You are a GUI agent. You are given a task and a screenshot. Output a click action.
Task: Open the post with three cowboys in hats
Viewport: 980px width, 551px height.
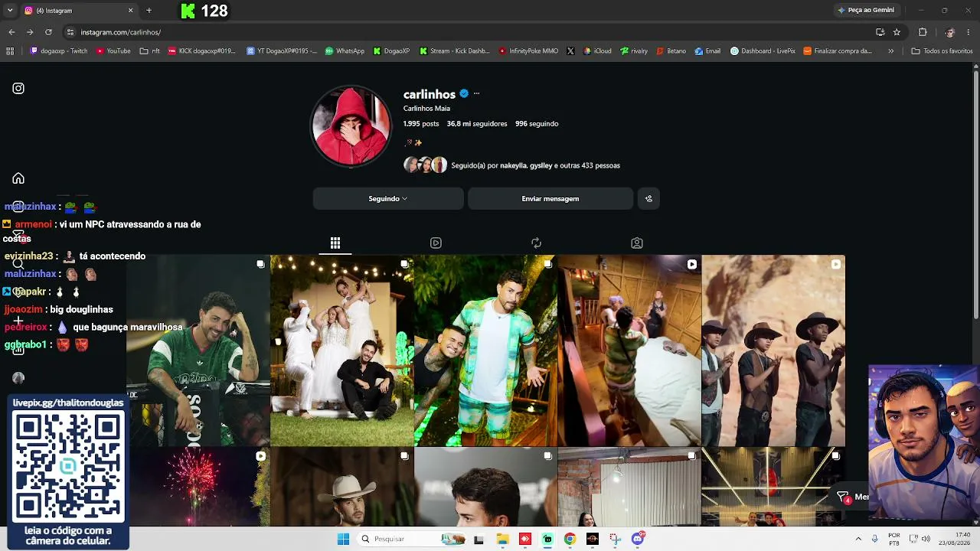tap(773, 350)
